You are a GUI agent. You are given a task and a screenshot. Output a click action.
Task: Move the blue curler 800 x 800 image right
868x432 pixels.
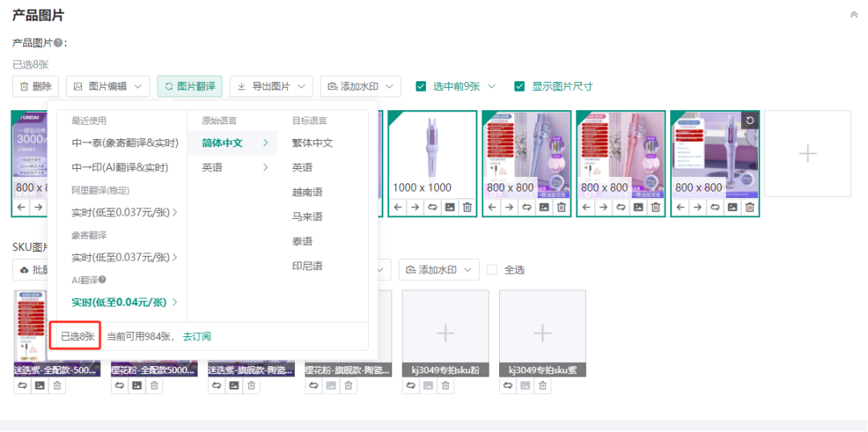click(x=509, y=207)
